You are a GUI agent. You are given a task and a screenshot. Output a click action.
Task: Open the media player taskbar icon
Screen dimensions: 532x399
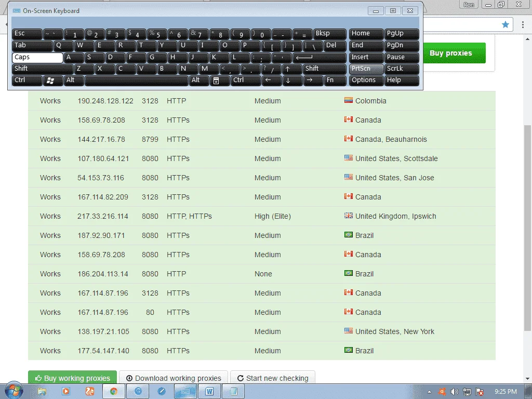66,392
